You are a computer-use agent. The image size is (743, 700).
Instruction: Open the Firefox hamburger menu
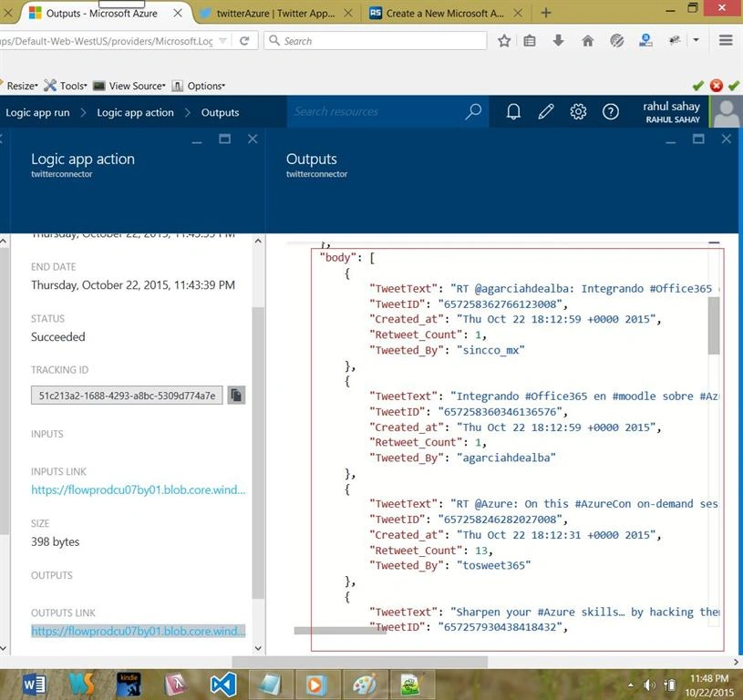(x=726, y=40)
